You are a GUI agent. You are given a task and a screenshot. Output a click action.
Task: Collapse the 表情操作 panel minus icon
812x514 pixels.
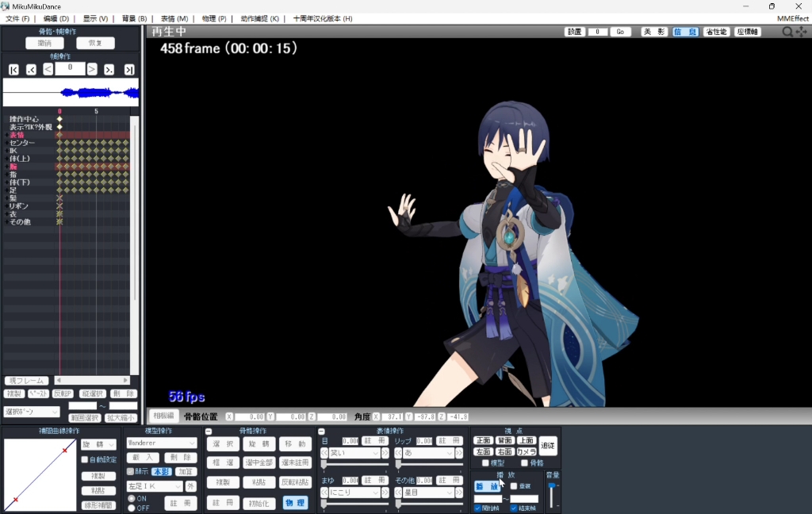[321, 431]
